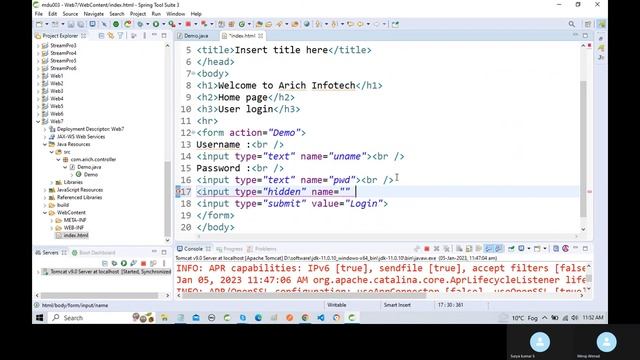This screenshot has height=360, width=640.
Task: Collapse the WebContent folder
Action: coord(45,213)
